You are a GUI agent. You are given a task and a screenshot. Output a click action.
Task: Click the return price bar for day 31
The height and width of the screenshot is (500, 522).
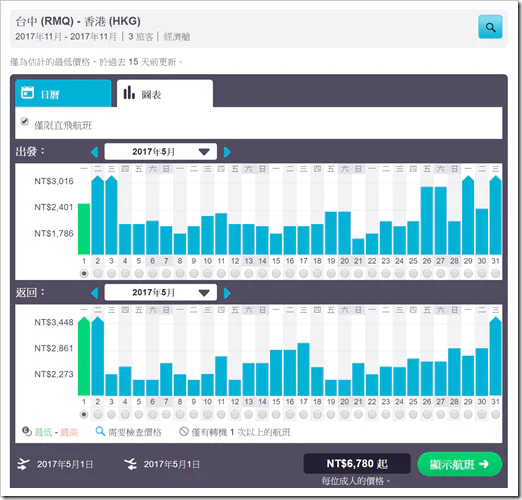point(496,356)
